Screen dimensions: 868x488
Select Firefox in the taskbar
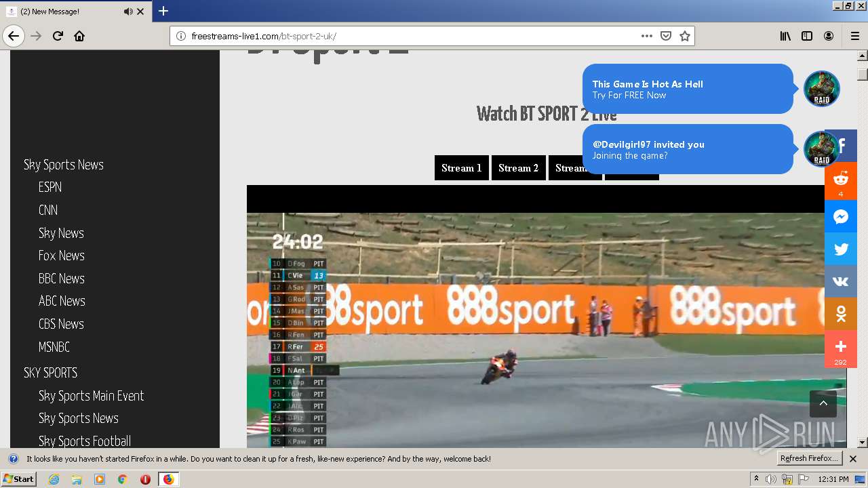tap(168, 479)
